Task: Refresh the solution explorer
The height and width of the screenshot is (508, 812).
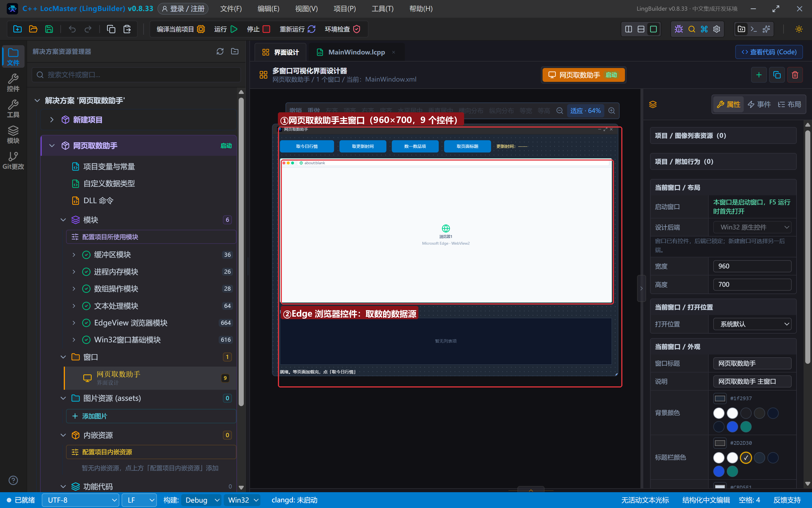Action: point(220,51)
